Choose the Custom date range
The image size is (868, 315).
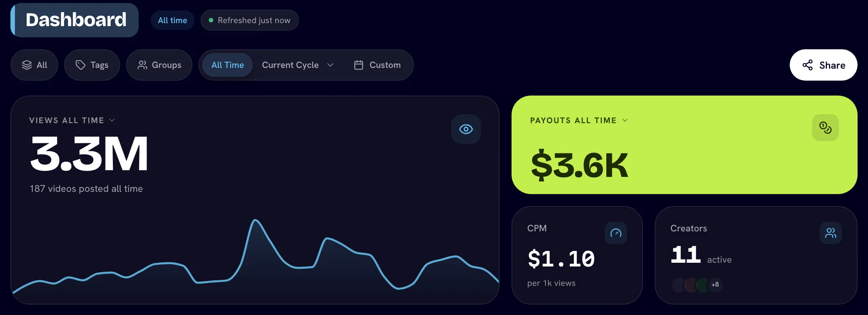point(377,65)
